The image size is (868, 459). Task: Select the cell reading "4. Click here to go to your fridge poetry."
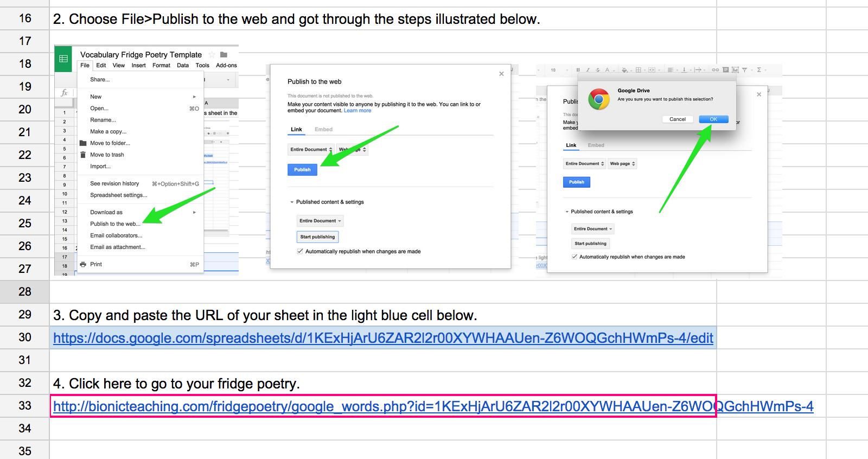383,383
